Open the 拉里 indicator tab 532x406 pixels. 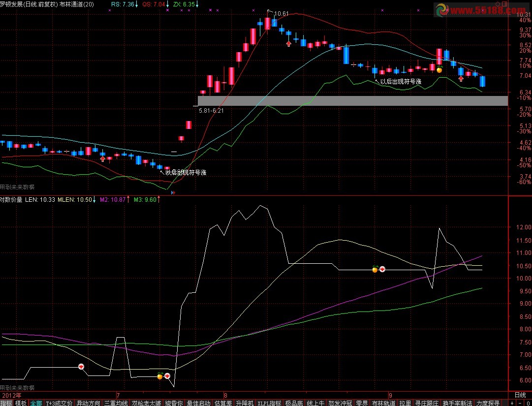pyautogui.click(x=406, y=403)
